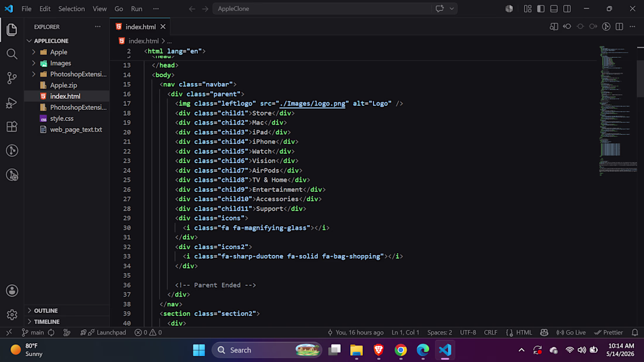Go back using the navigation arrow
Image resolution: width=644 pixels, height=362 pixels.
click(x=192, y=9)
